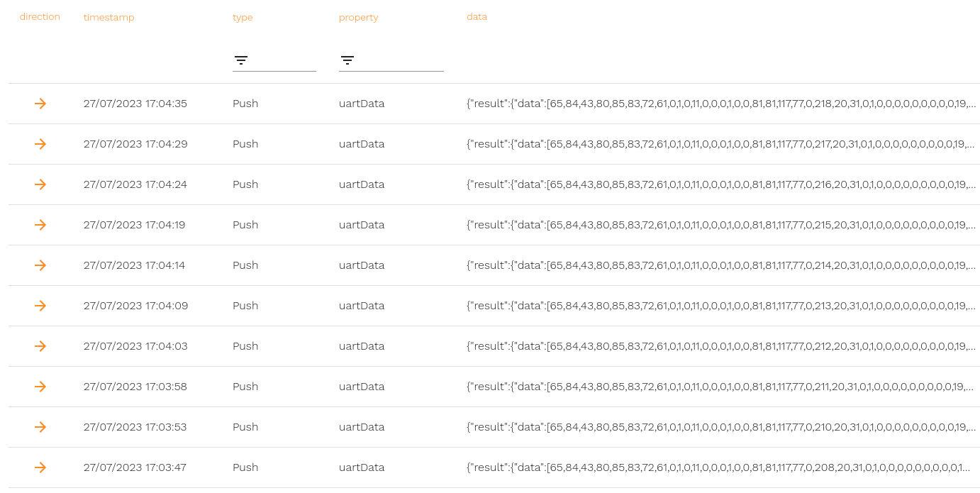Click the type column header
The height and width of the screenshot is (493, 980).
click(x=243, y=18)
